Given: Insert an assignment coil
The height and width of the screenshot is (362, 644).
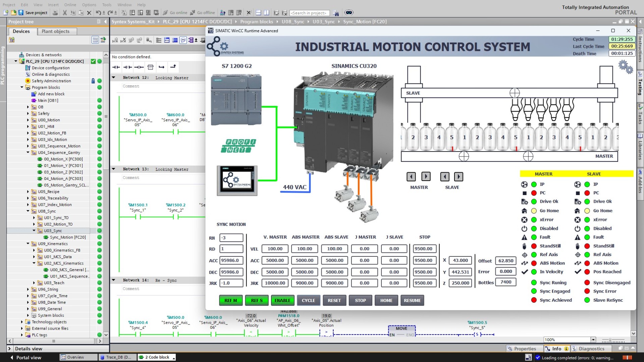Looking at the screenshot, I should point(139,67).
